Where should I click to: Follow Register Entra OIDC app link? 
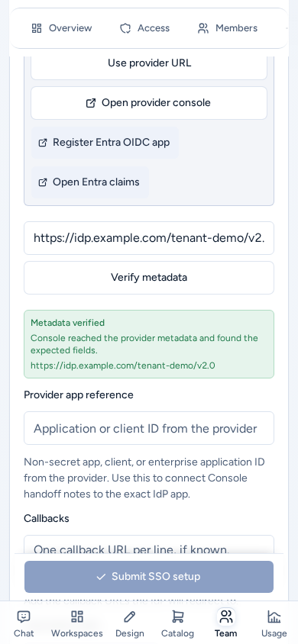[x=105, y=143]
